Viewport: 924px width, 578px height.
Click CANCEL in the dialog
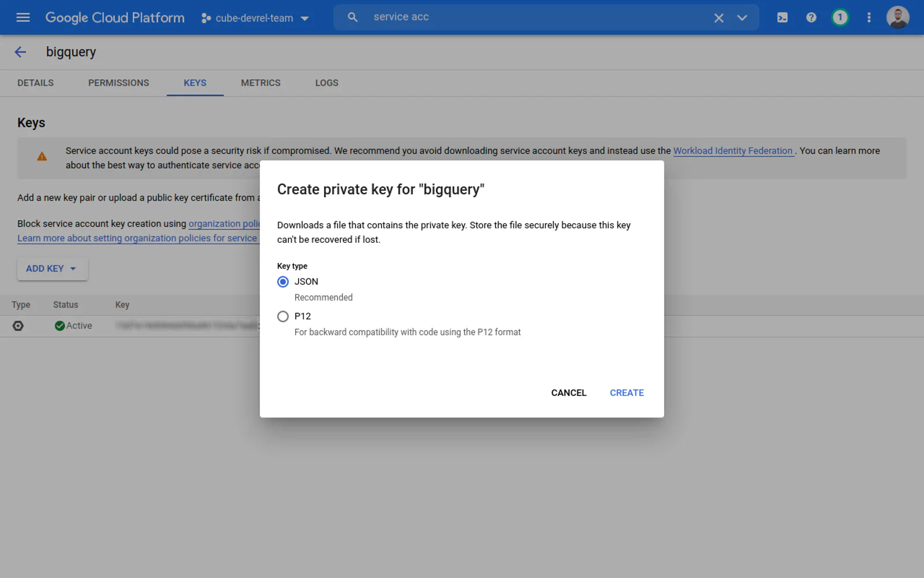[x=569, y=392]
